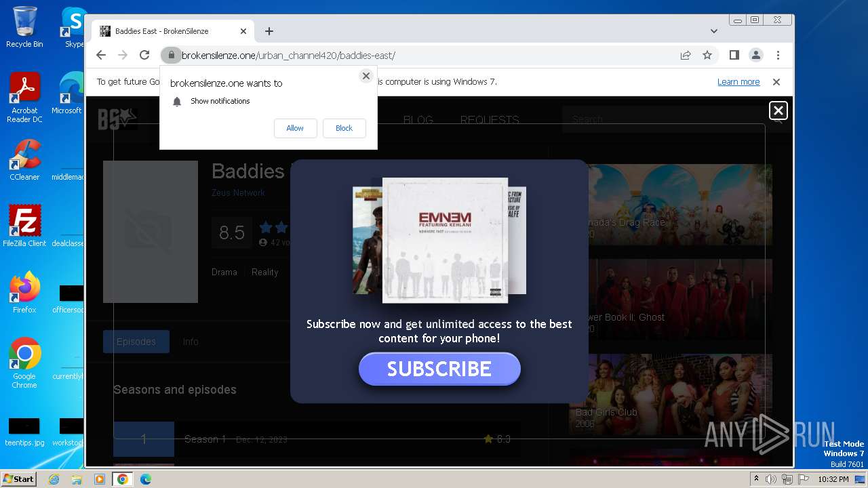Open FileZilla Client shortcut
This screenshot has width=868, height=488.
[x=24, y=226]
